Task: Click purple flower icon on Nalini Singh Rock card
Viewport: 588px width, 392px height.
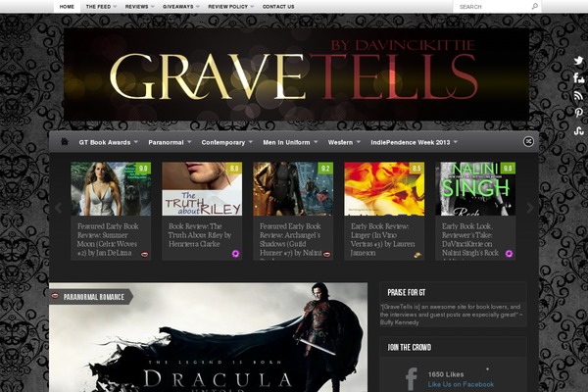Action: pyautogui.click(x=509, y=254)
